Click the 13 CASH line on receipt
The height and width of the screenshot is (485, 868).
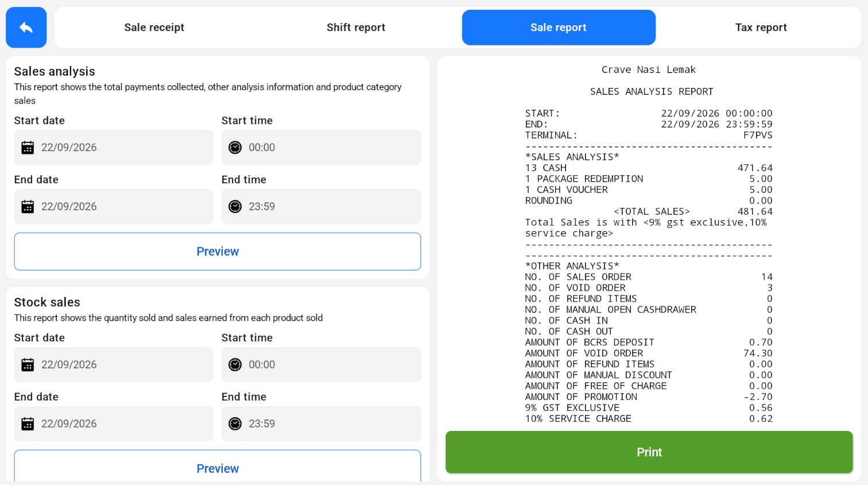[x=649, y=168]
